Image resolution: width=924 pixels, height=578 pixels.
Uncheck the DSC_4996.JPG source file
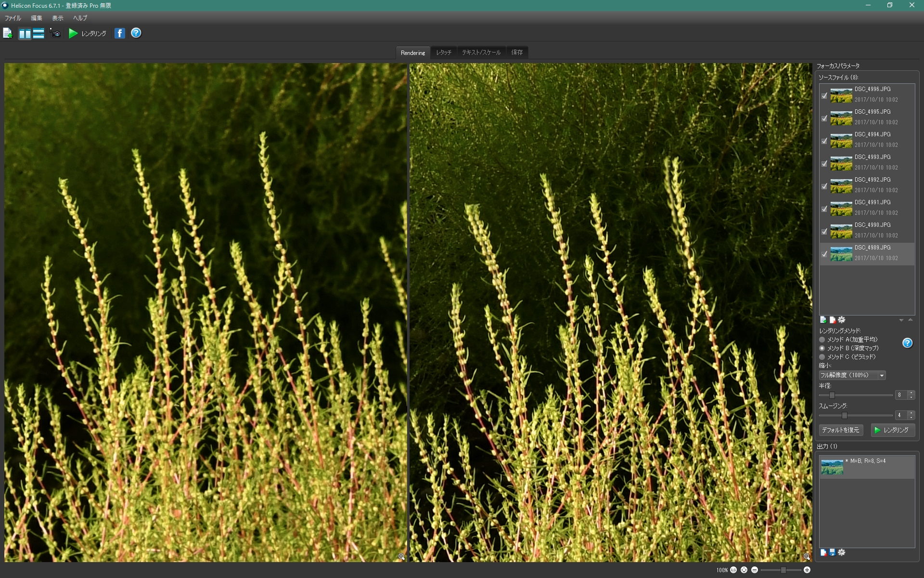824,95
